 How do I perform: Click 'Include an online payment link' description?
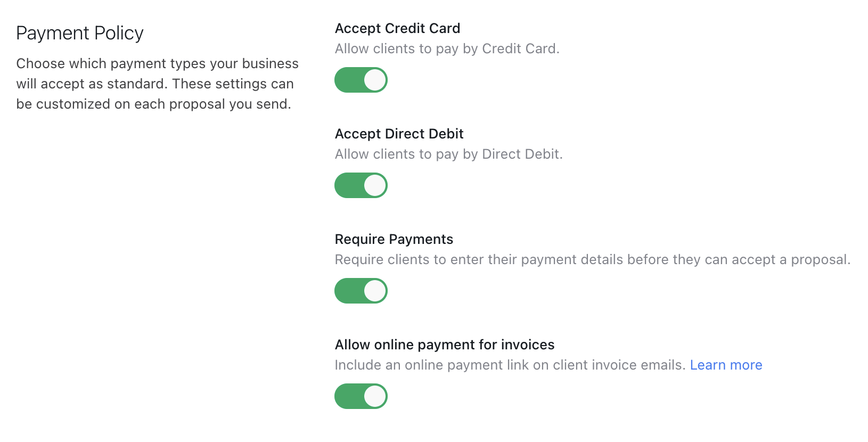(x=510, y=365)
